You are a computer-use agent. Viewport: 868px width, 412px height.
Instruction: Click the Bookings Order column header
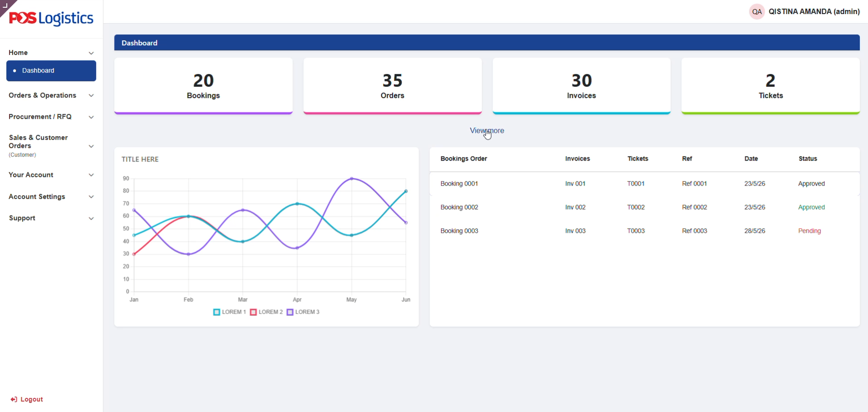click(464, 159)
